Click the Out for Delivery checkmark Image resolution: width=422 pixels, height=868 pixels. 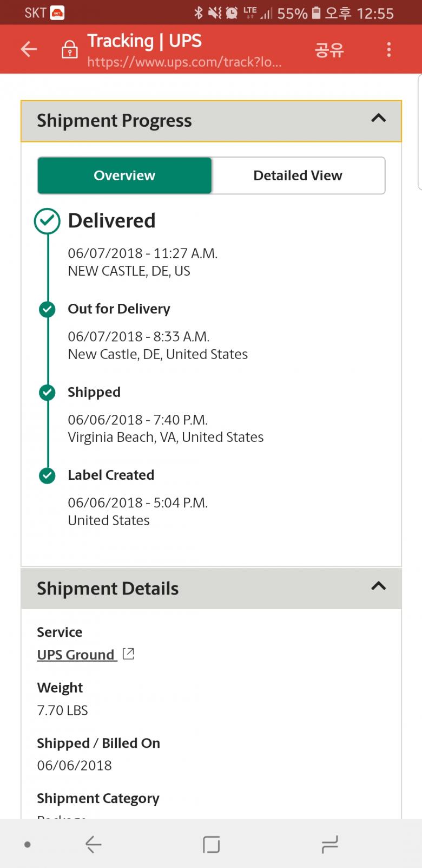click(47, 309)
